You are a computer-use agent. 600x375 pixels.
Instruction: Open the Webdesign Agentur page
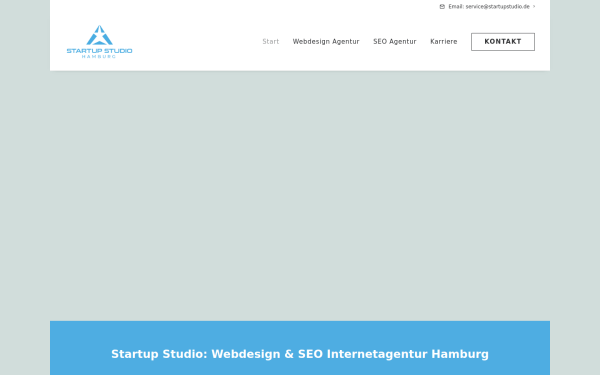[x=326, y=42]
